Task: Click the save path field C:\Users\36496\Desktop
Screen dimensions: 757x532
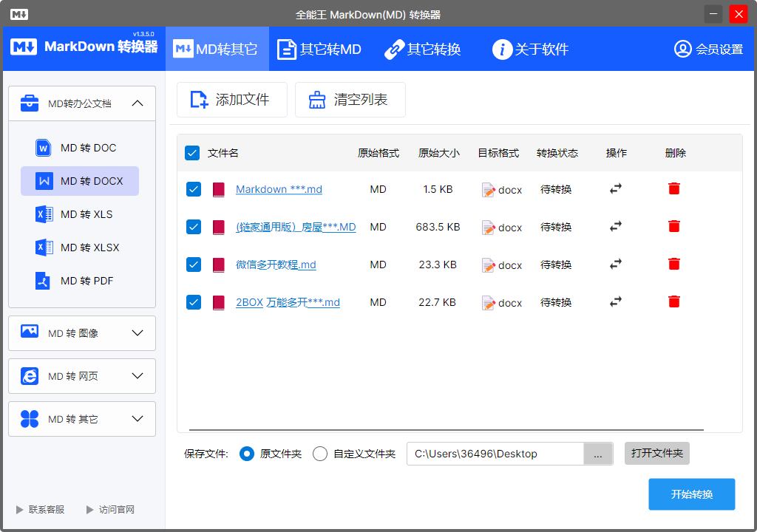Action: [x=495, y=454]
